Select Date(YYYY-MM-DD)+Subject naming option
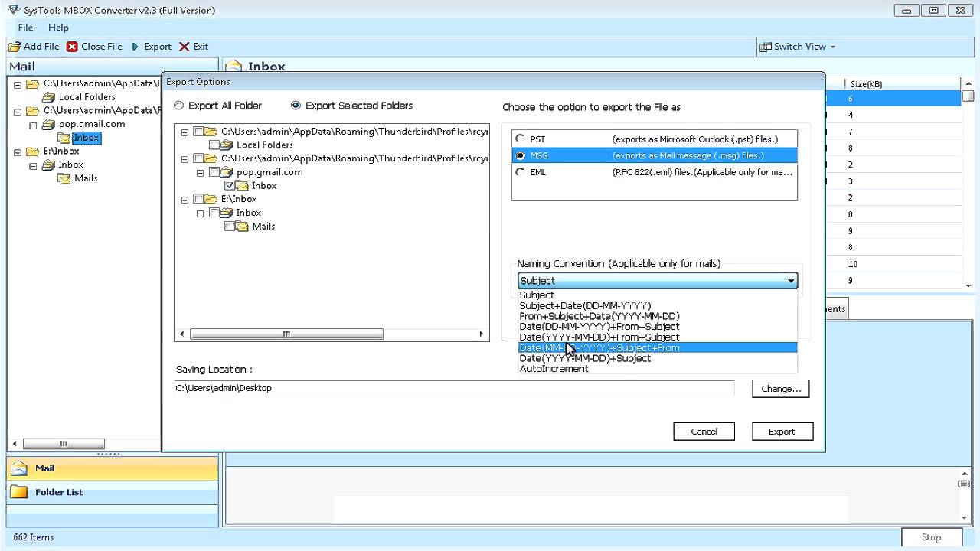 coord(585,358)
